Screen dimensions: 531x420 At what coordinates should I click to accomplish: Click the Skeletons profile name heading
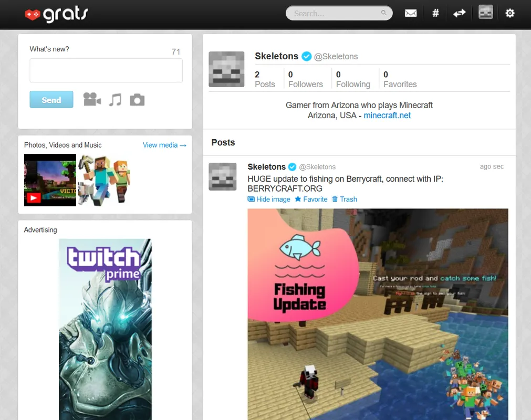[276, 56]
